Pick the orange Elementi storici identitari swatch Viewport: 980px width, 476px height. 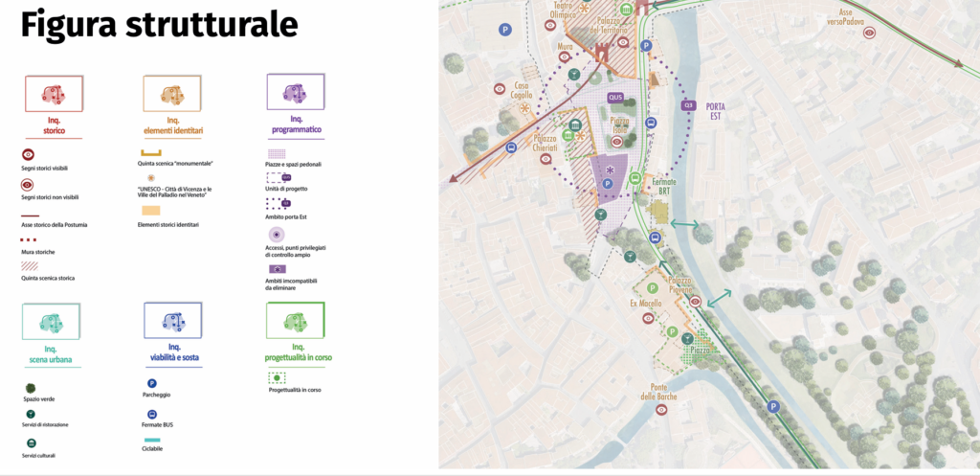coord(152,210)
